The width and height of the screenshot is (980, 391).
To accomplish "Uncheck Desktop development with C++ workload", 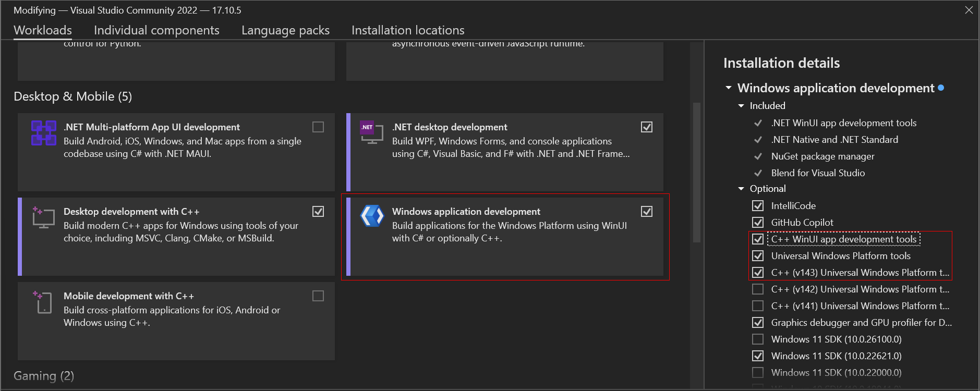I will point(318,212).
